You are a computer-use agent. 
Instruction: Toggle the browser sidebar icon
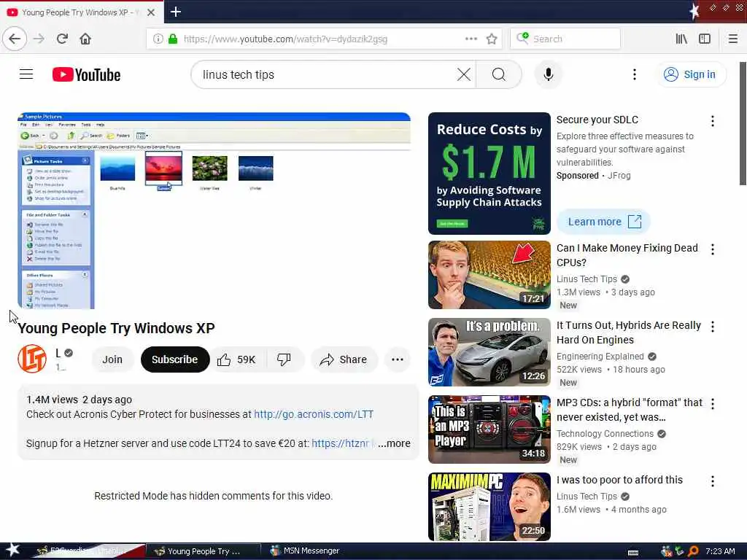click(x=705, y=39)
